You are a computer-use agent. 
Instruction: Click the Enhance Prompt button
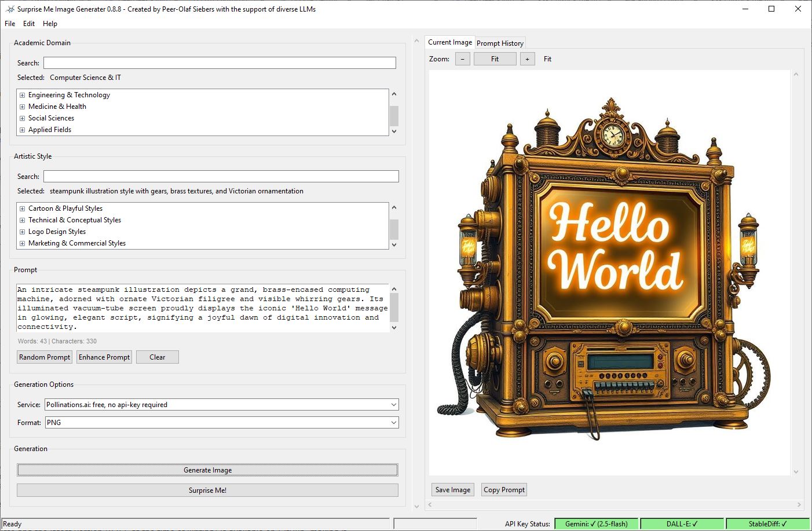104,357
